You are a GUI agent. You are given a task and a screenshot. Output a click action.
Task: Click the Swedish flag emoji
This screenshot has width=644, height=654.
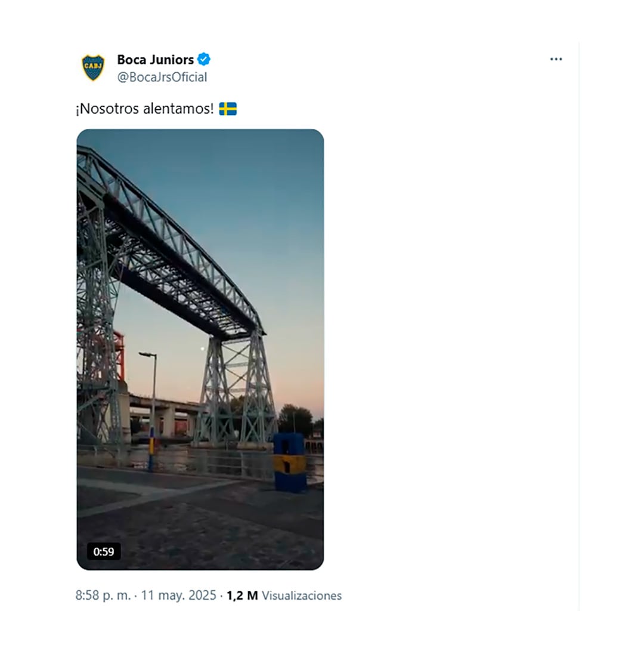tap(228, 109)
